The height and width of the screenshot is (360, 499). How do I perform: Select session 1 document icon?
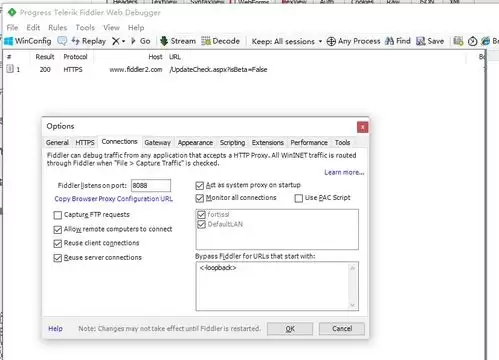click(10, 69)
